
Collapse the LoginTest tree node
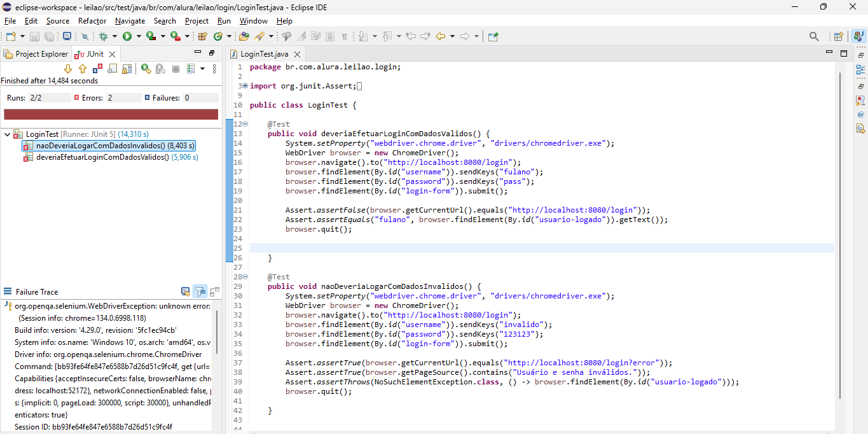[6, 134]
